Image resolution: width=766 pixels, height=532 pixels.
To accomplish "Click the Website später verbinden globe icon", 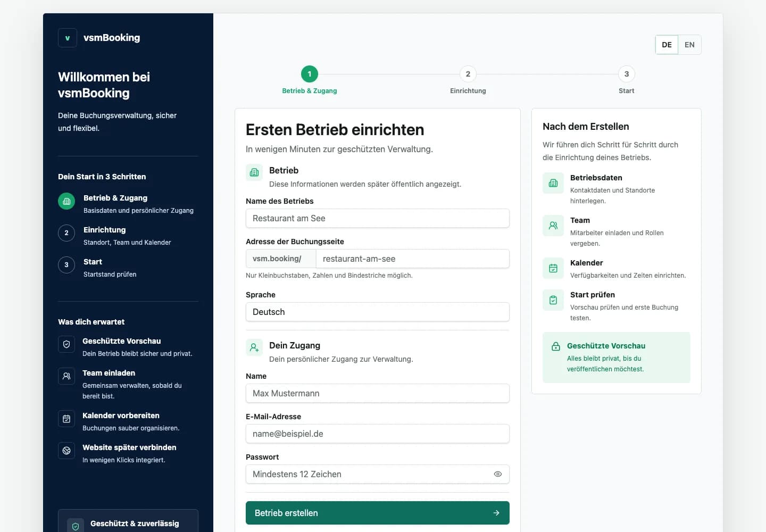I will tap(66, 451).
